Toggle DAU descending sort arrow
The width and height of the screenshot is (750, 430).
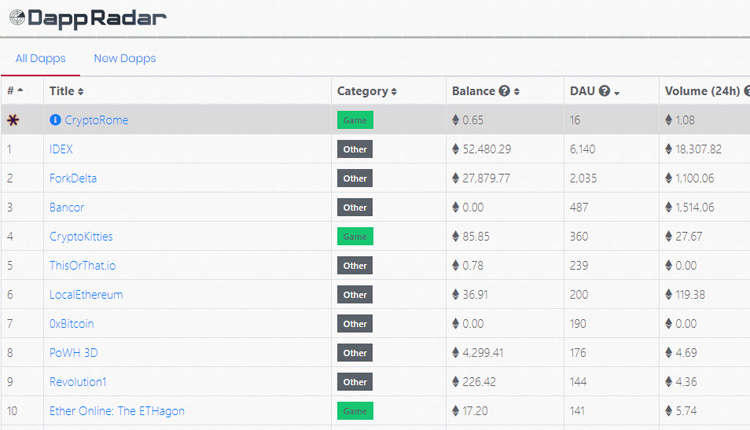point(617,92)
